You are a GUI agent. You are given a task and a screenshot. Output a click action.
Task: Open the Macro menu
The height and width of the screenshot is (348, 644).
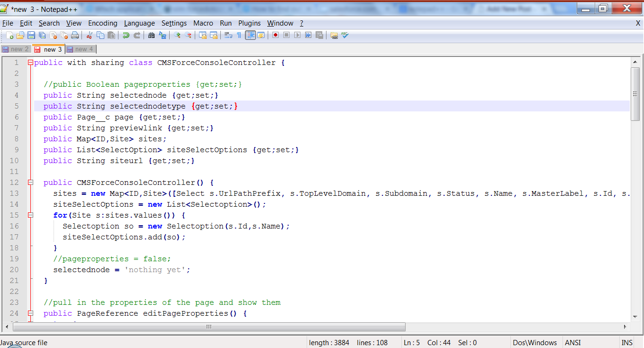[203, 23]
